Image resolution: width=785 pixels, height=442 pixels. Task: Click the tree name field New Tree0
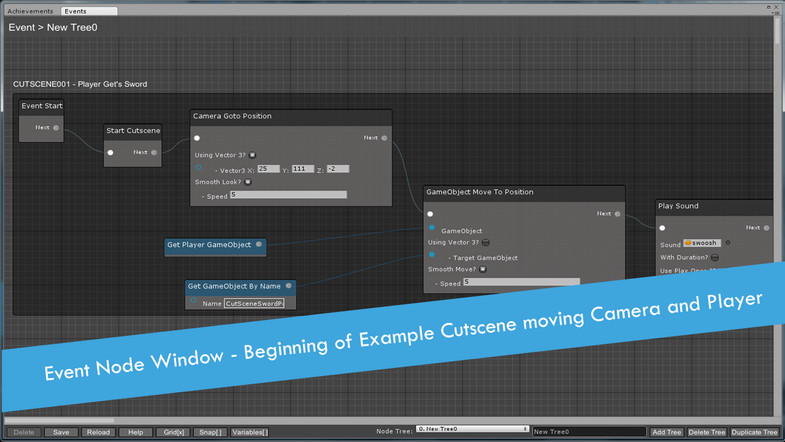[x=589, y=431]
